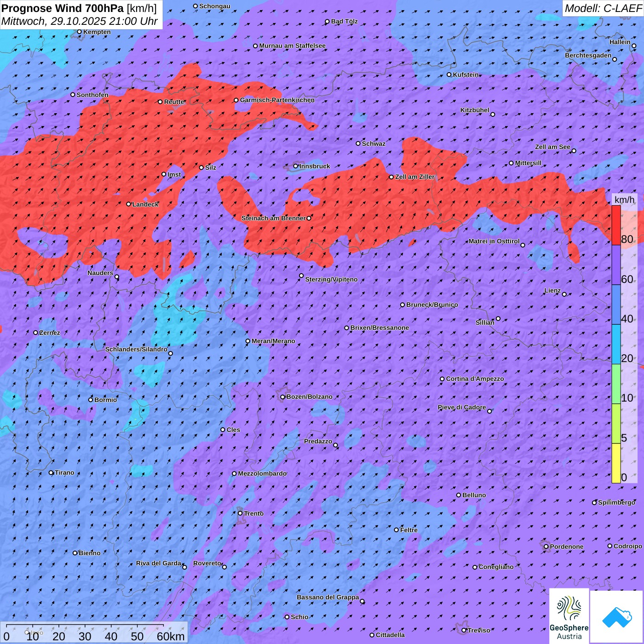Click the red 80 km/h legend swatch
644x644 pixels.
(x=616, y=225)
